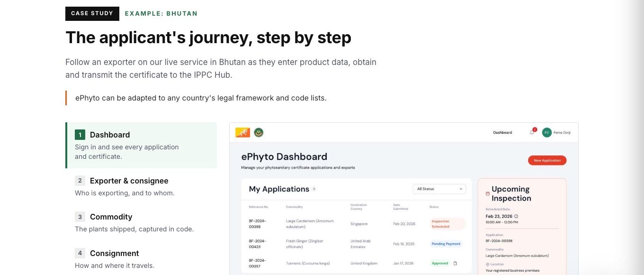Click the number 1 badge for Dashboard step
This screenshot has height=275, width=644.
80,135
